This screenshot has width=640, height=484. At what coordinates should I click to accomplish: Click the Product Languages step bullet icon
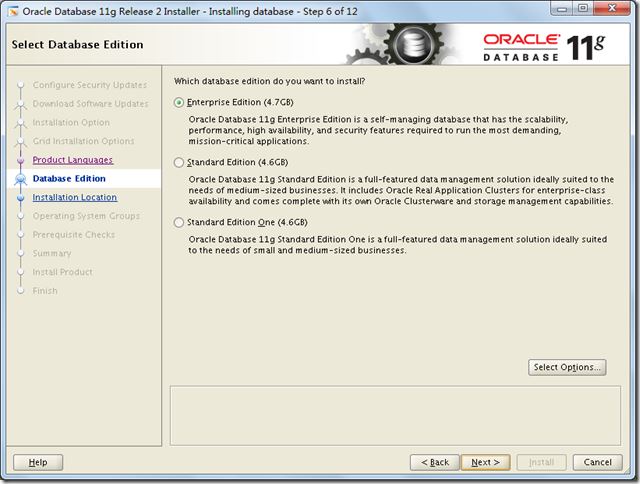[20, 160]
